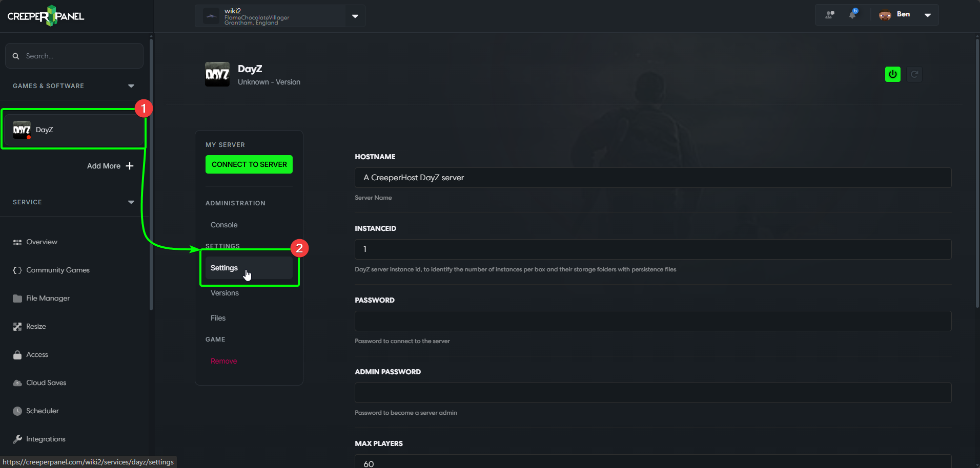The height and width of the screenshot is (468, 980).
Task: Click the users icon in top bar
Action: tap(829, 15)
